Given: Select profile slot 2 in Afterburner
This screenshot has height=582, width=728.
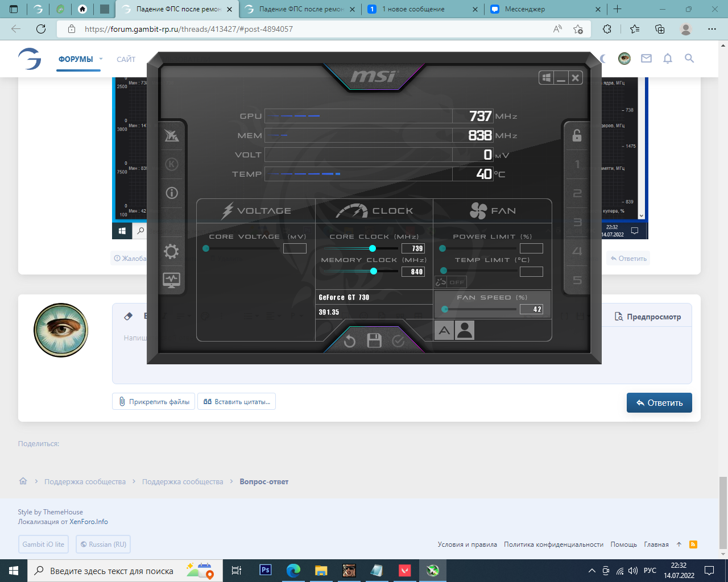Looking at the screenshot, I should click(577, 193).
